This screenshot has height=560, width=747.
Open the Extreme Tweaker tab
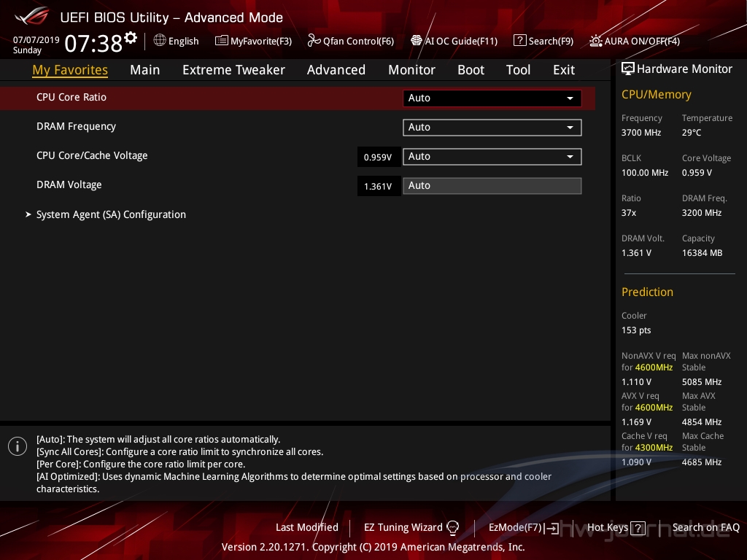click(233, 70)
